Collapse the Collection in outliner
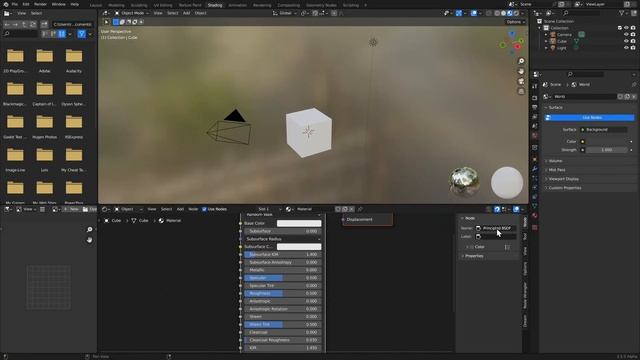Image resolution: width=640 pixels, height=360 pixels. tap(540, 28)
